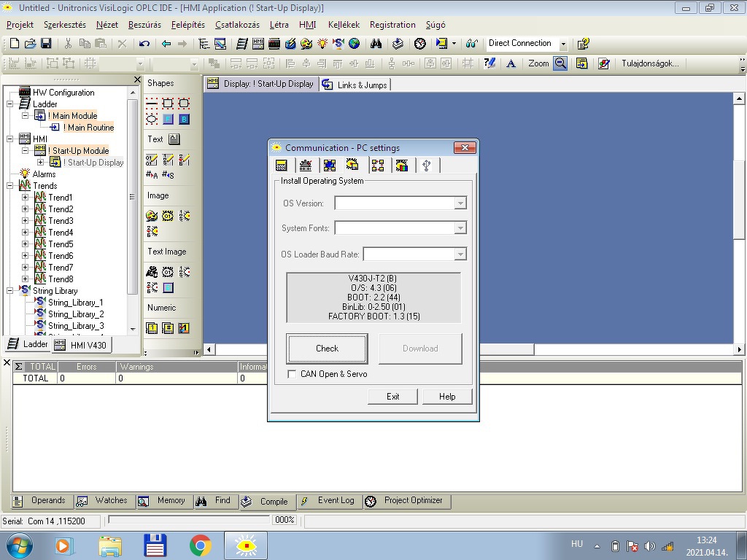This screenshot has width=747, height=560.
Task: Switch to the HMI V430 tab
Action: (x=80, y=345)
